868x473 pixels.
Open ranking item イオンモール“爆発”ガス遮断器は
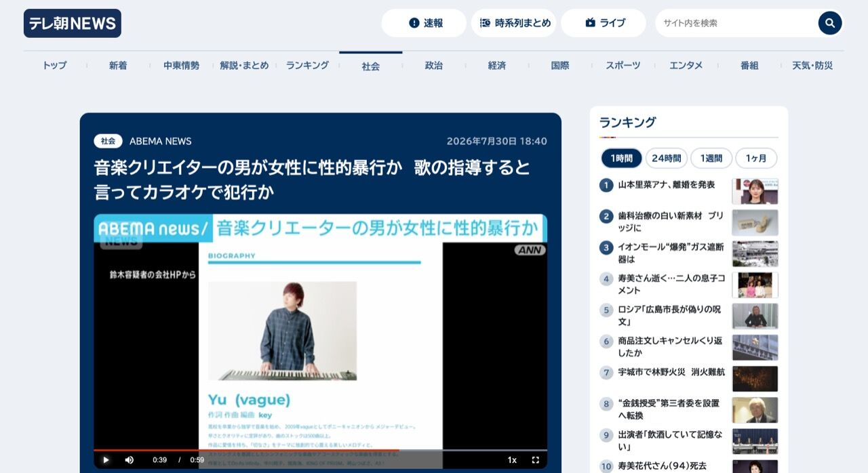pyautogui.click(x=670, y=253)
